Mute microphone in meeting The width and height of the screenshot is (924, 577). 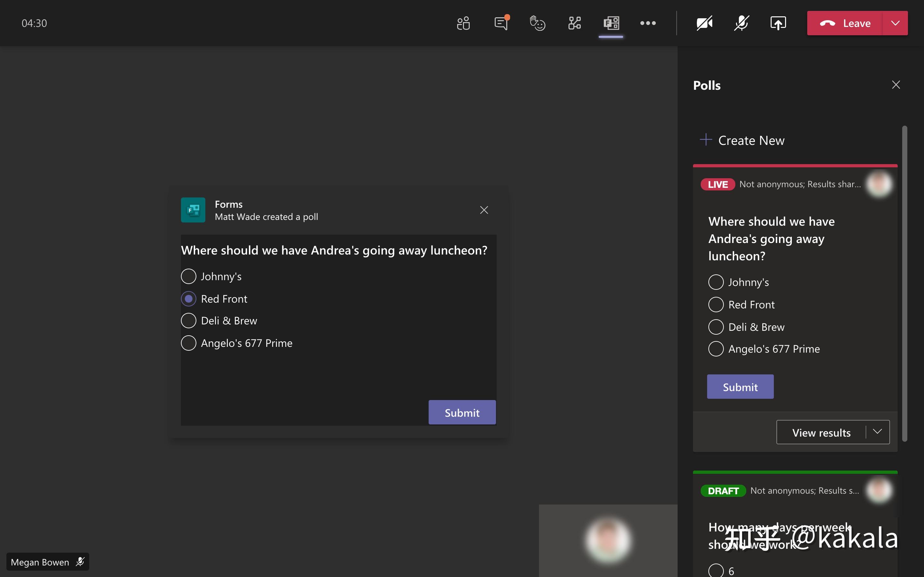point(740,23)
